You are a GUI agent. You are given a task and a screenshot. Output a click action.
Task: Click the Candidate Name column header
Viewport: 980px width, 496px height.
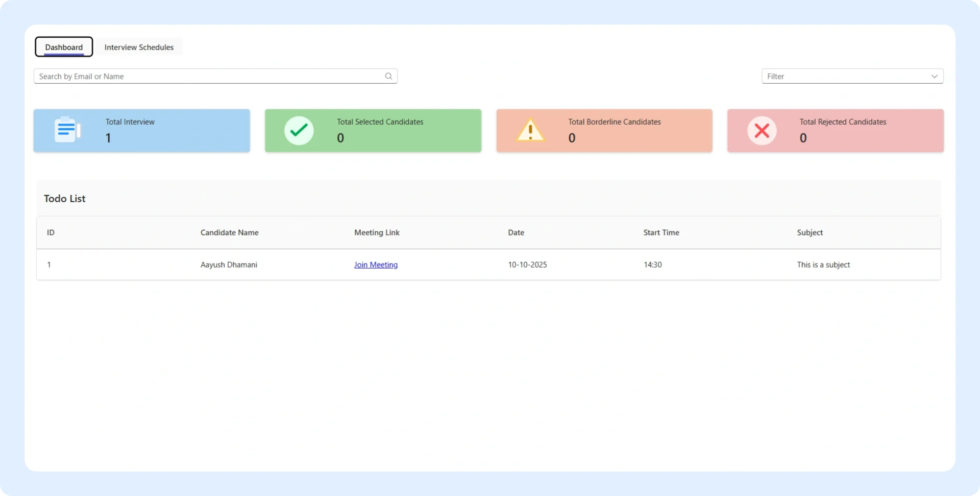tap(229, 232)
